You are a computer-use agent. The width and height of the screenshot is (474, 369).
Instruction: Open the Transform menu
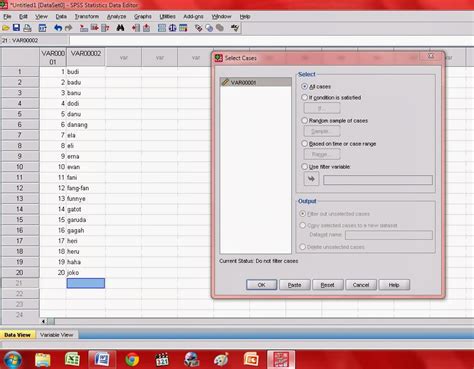coord(87,16)
